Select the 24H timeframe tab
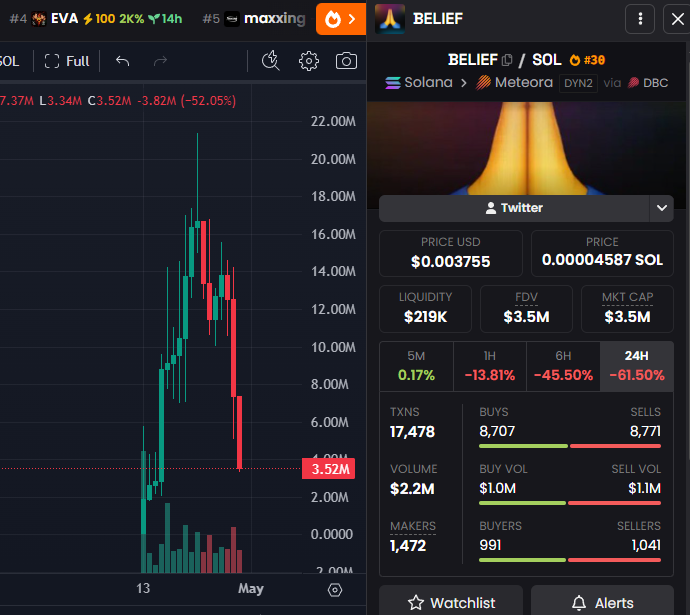This screenshot has width=690, height=615. pos(637,366)
